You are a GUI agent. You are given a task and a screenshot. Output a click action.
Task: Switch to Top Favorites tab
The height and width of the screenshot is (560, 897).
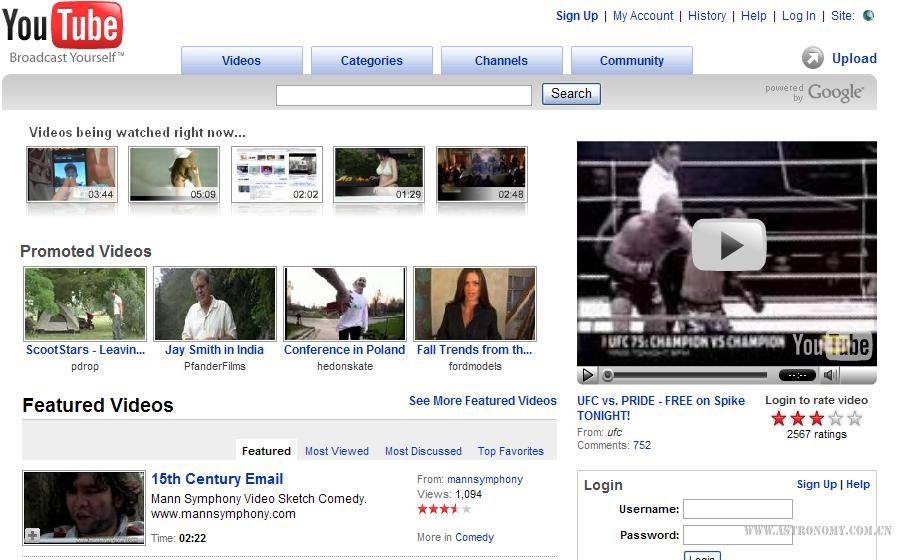[511, 451]
